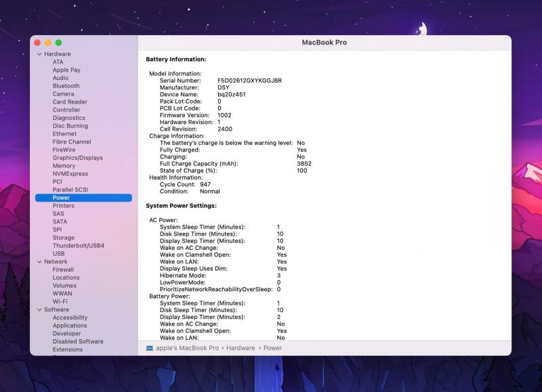
Task: Select Graphics/Displays in the sidebar
Action: tap(78, 158)
